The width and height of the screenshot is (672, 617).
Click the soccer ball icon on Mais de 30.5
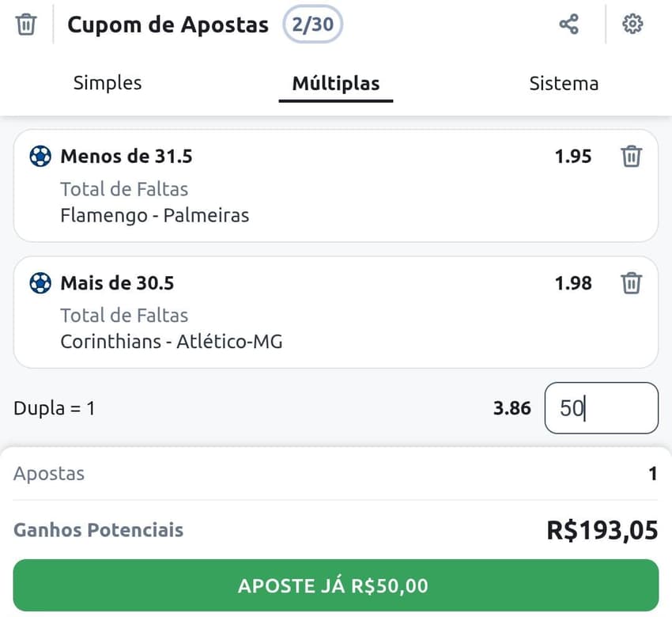[39, 282]
